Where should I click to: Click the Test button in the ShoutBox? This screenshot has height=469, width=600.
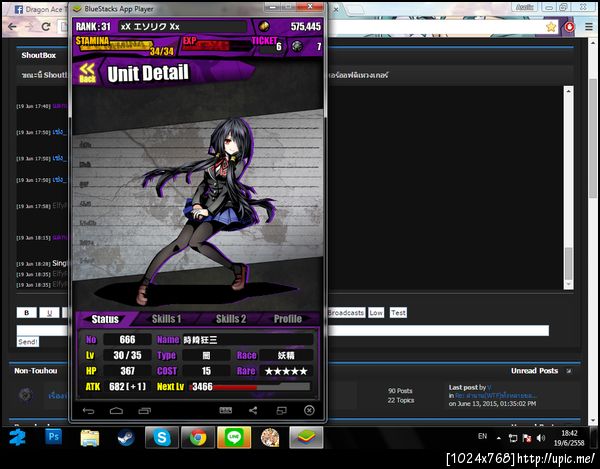[x=398, y=313]
